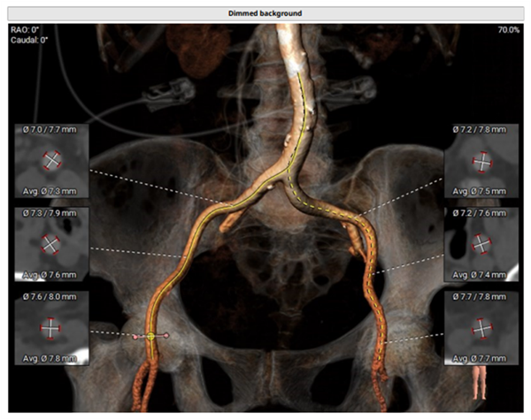The height and width of the screenshot is (420, 531).
Task: Click the Avg. Ø 7.5 mm value
Action: [x=480, y=192]
